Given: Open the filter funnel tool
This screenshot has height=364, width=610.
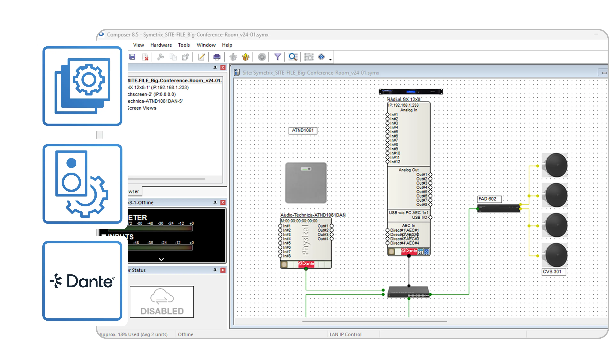Looking at the screenshot, I should point(278,57).
